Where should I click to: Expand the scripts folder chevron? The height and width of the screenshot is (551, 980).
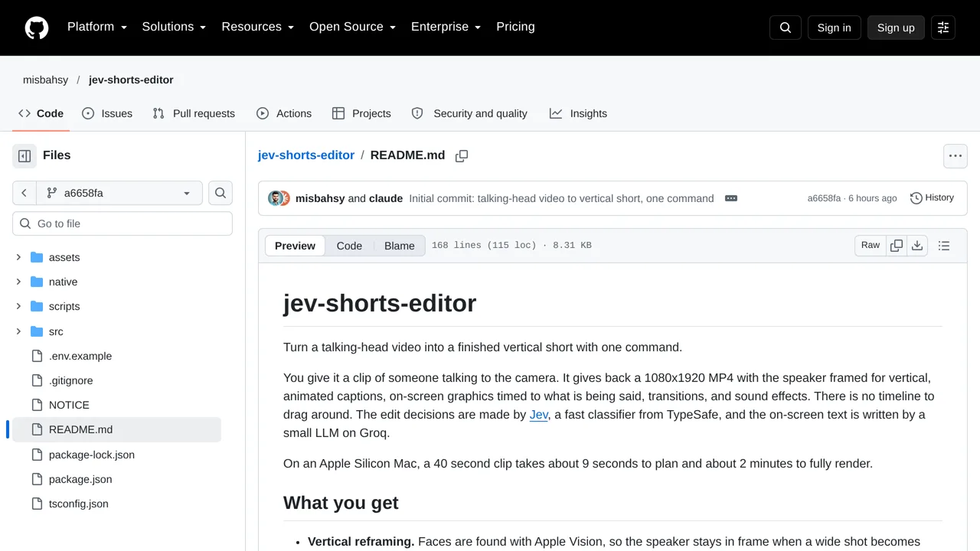[18, 306]
